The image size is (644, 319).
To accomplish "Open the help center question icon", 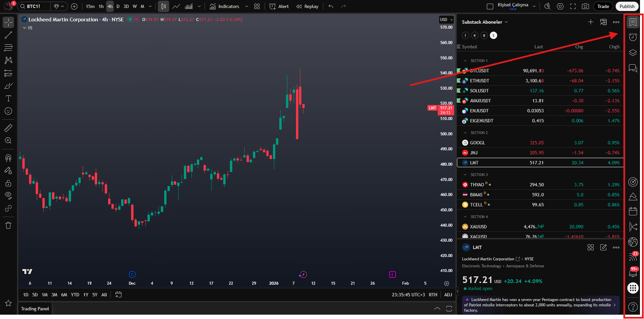I will point(633,307).
